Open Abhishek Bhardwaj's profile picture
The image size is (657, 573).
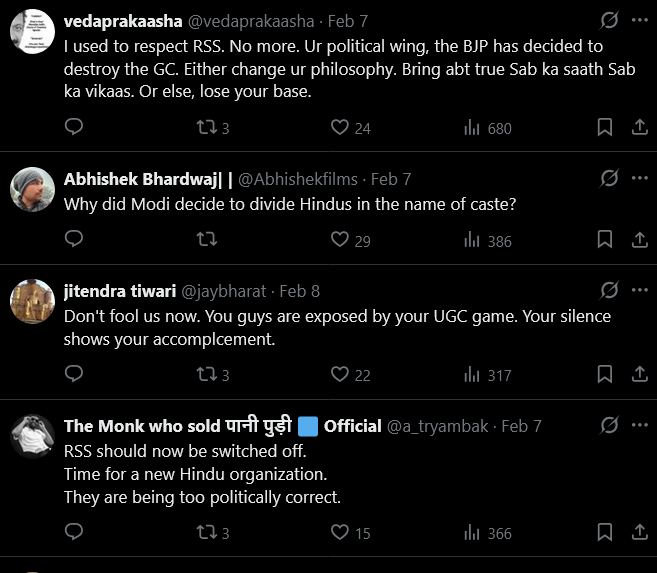click(30, 188)
